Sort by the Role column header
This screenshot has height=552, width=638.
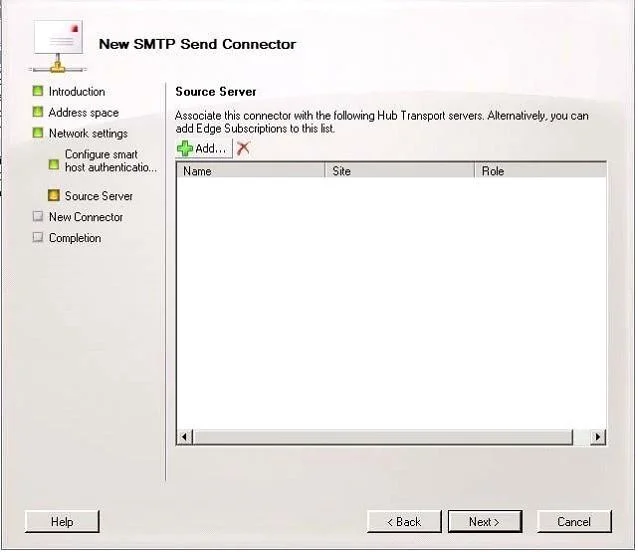[540, 171]
